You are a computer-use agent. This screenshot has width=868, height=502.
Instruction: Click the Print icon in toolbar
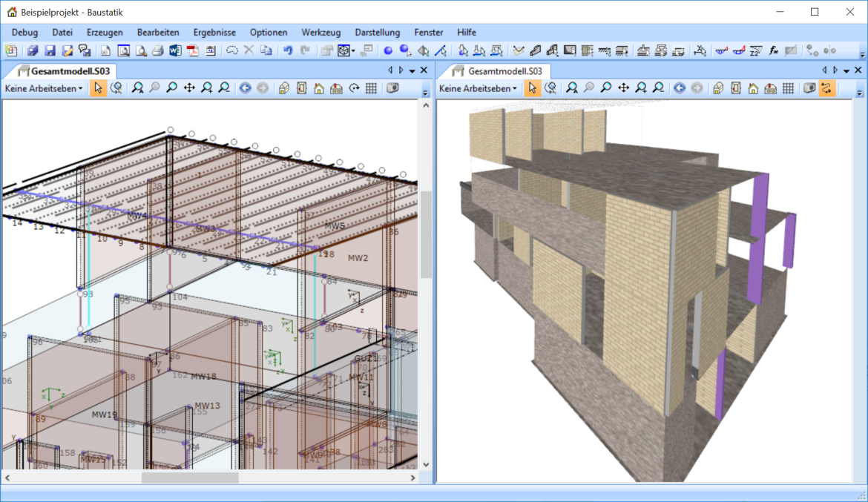point(157,50)
